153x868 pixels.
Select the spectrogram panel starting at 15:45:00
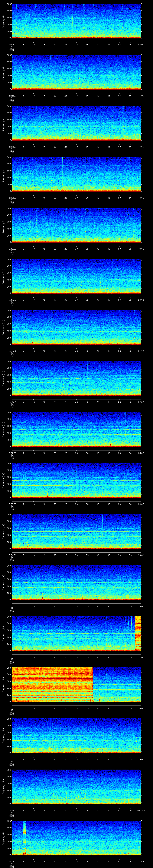(77, 72)
